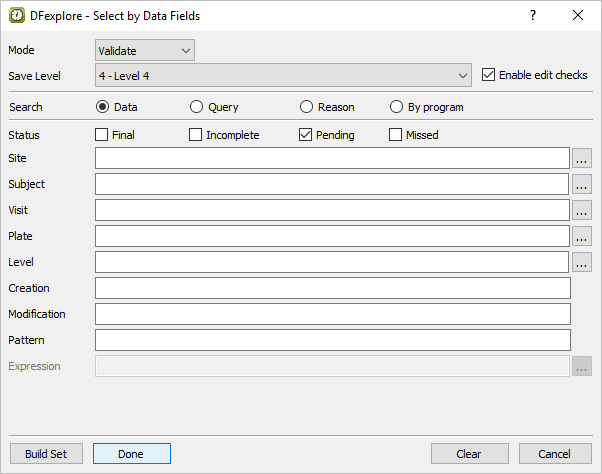Select the Query search radio button
602x474 pixels.
(196, 107)
